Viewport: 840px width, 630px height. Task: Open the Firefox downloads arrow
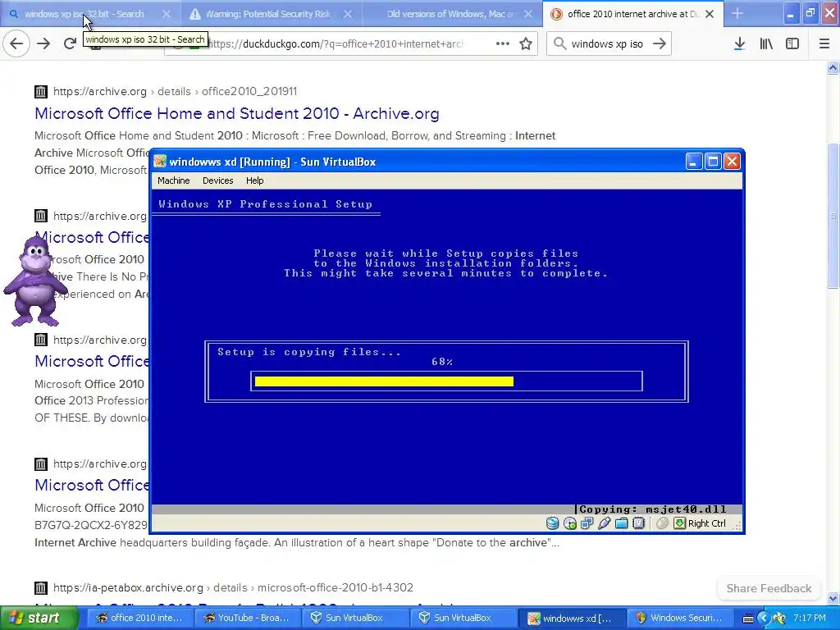pyautogui.click(x=739, y=43)
